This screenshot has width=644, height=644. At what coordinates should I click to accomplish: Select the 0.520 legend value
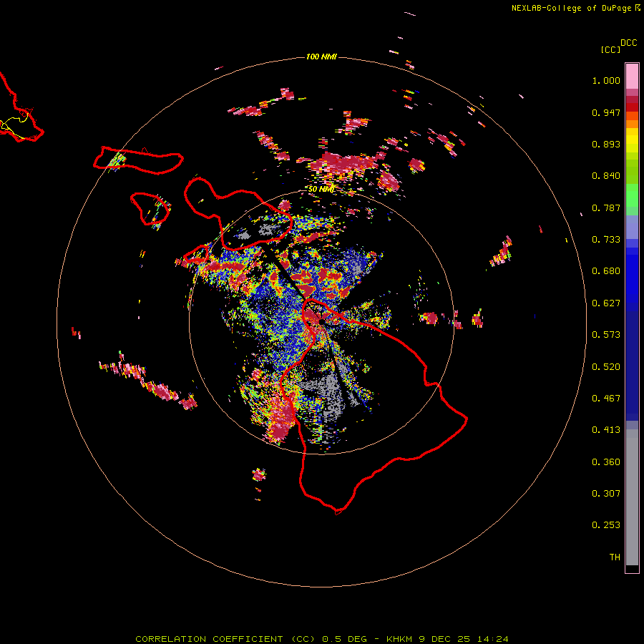pos(606,367)
